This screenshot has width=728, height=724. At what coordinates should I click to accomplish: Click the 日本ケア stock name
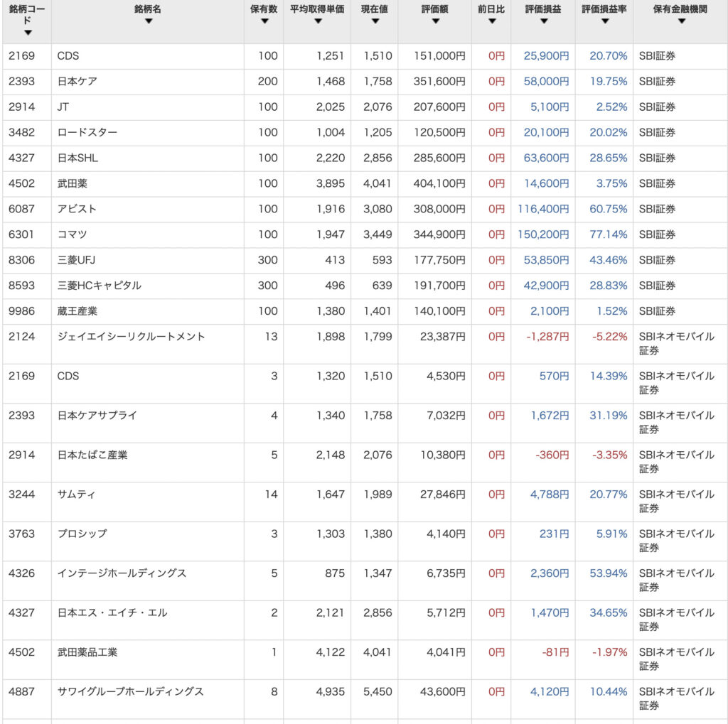coord(77,81)
